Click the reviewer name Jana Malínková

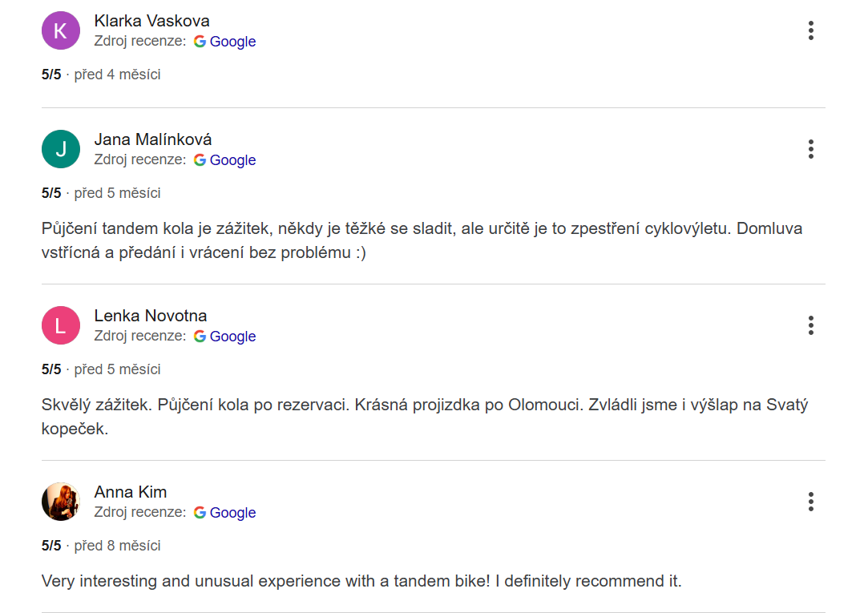coord(153,139)
